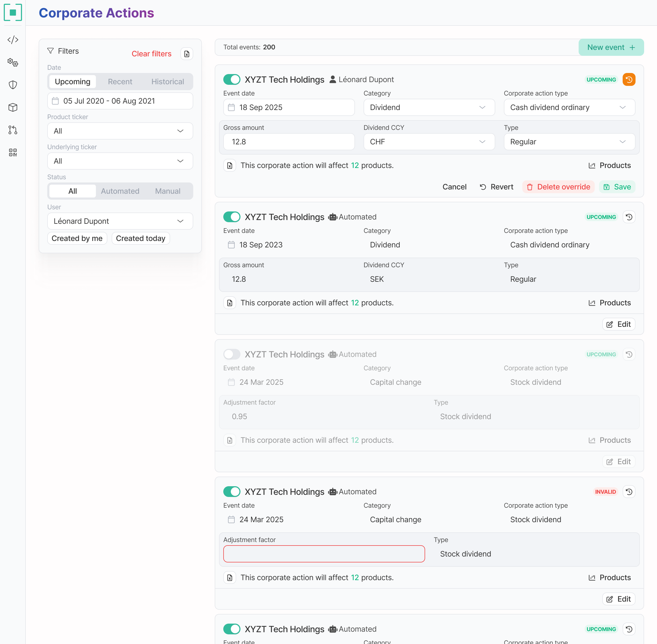Click the orange history icon on the first event
This screenshot has width=657, height=644.
629,79
